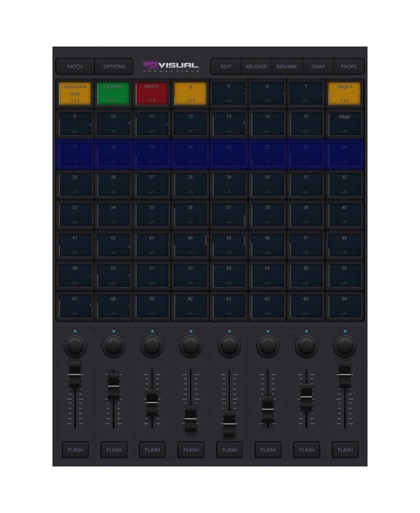Open the PROPS panel
Screen dimensions: 420x513
[x=349, y=67]
